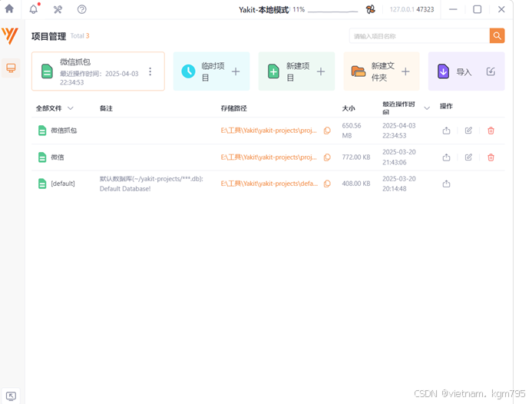This screenshot has height=404, width=532.
Task: Export the 微信 project
Action: pyautogui.click(x=446, y=157)
